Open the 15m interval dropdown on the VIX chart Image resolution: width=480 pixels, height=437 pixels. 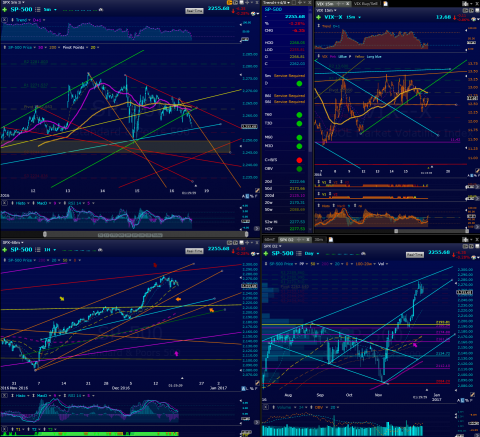pos(353,17)
